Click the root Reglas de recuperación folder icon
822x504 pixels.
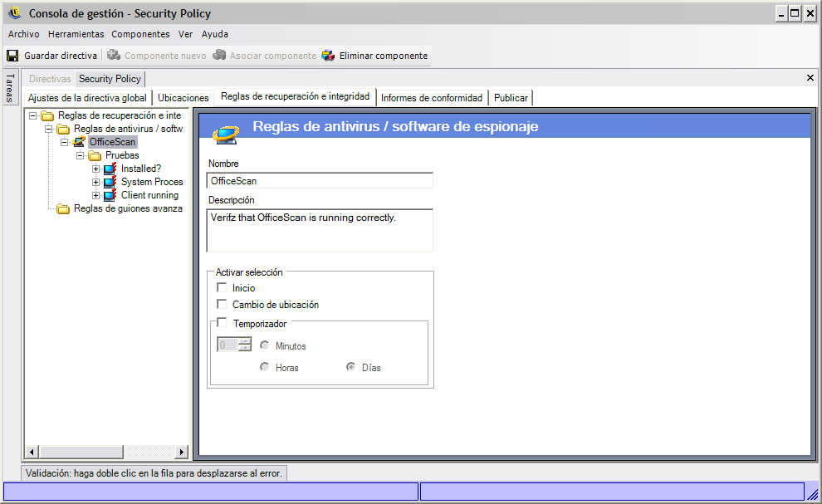[x=47, y=115]
